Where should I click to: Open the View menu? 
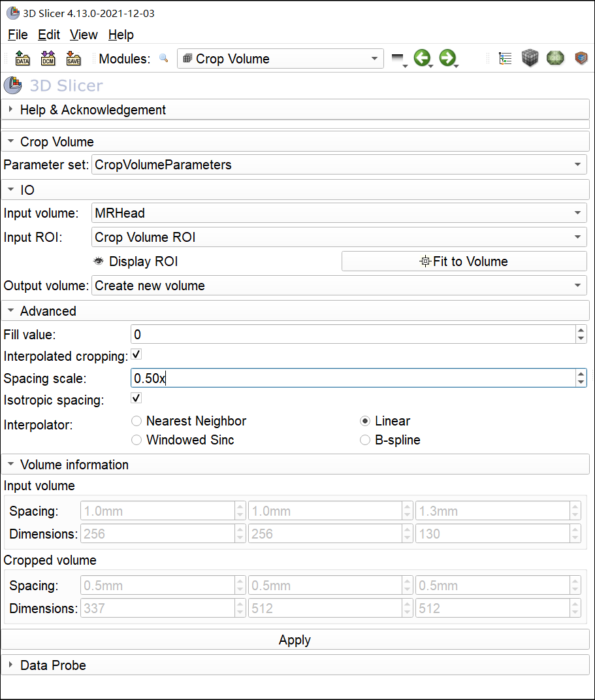coord(84,35)
